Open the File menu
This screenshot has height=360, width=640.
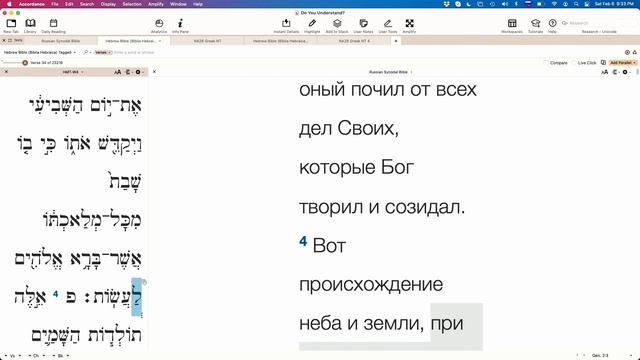point(55,4)
